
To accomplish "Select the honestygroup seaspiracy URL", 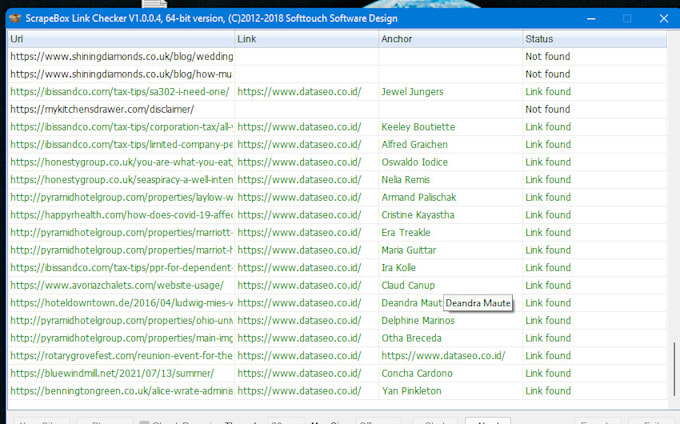I will click(x=121, y=179).
